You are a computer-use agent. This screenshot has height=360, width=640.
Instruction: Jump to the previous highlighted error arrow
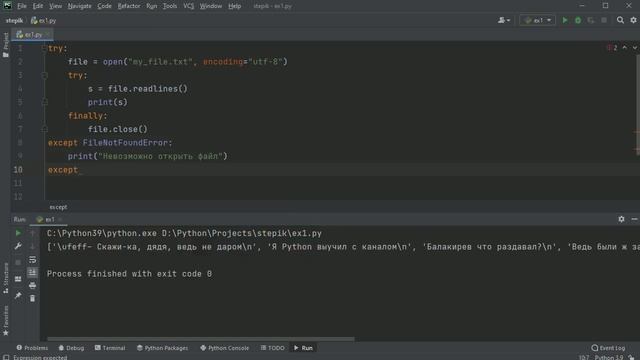click(624, 48)
